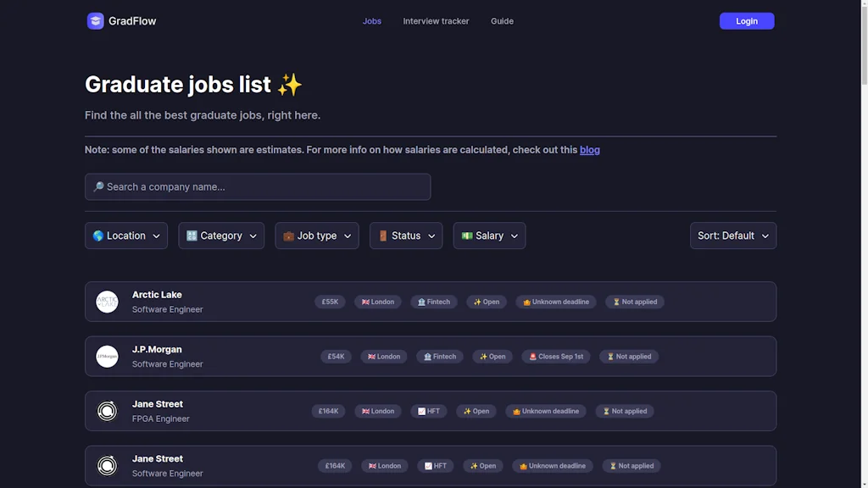Click the Login button
Screen dimensions: 868x488
point(746,20)
